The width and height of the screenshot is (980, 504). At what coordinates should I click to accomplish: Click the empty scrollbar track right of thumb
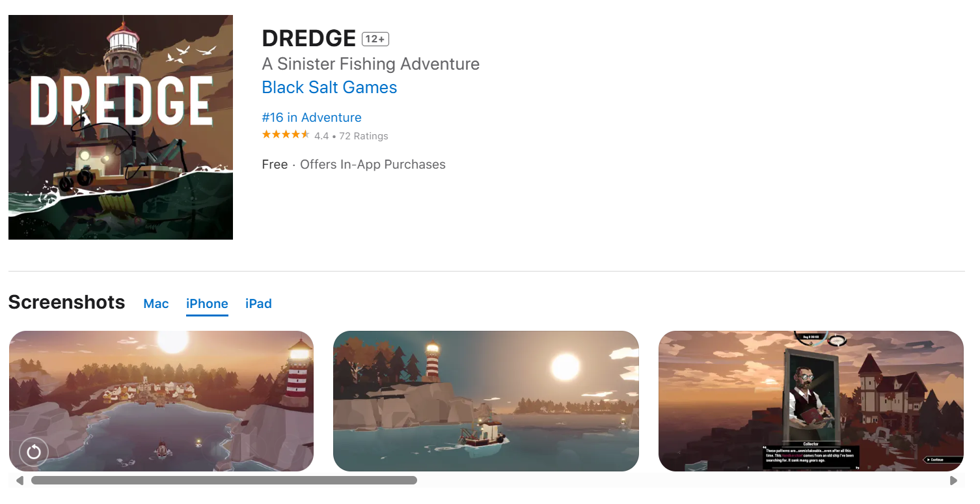[682, 481]
